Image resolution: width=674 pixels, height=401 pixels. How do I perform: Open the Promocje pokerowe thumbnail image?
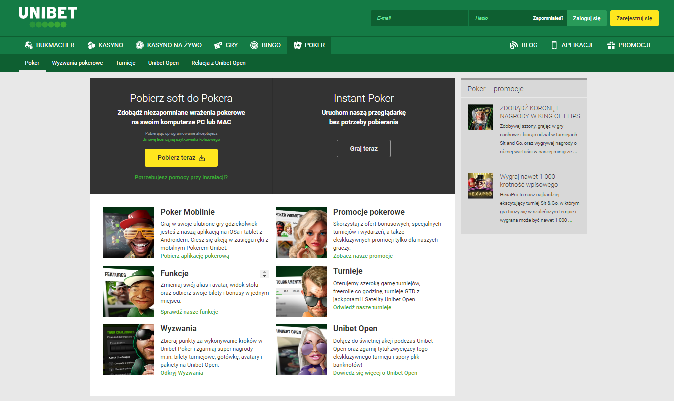301,233
